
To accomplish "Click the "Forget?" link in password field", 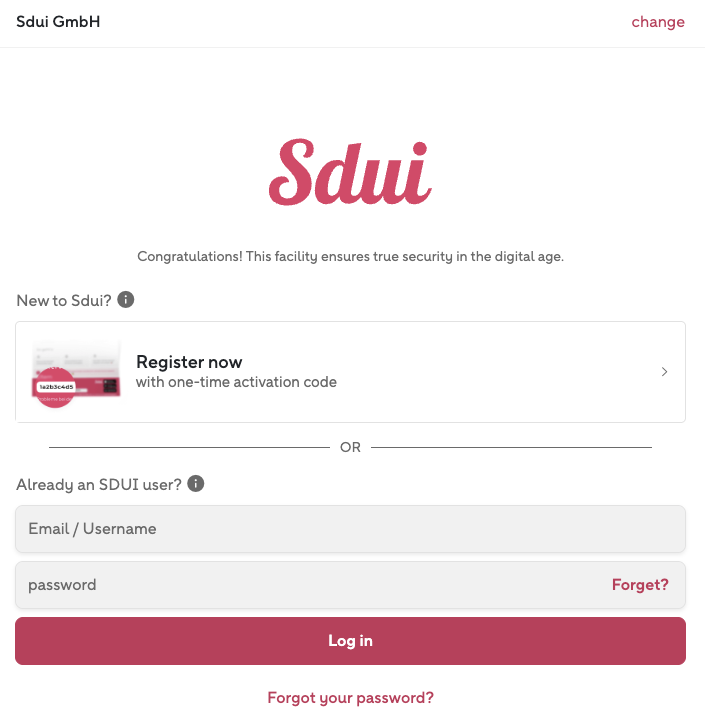I will coord(640,585).
